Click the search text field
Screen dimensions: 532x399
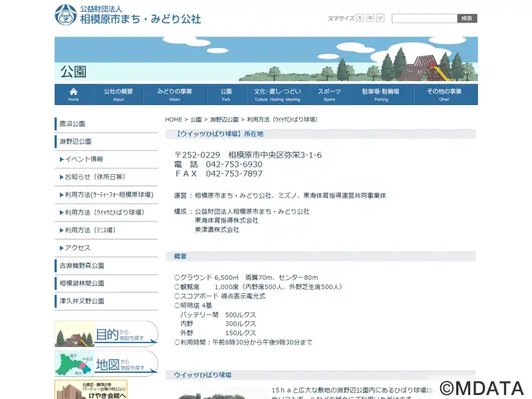(x=424, y=19)
